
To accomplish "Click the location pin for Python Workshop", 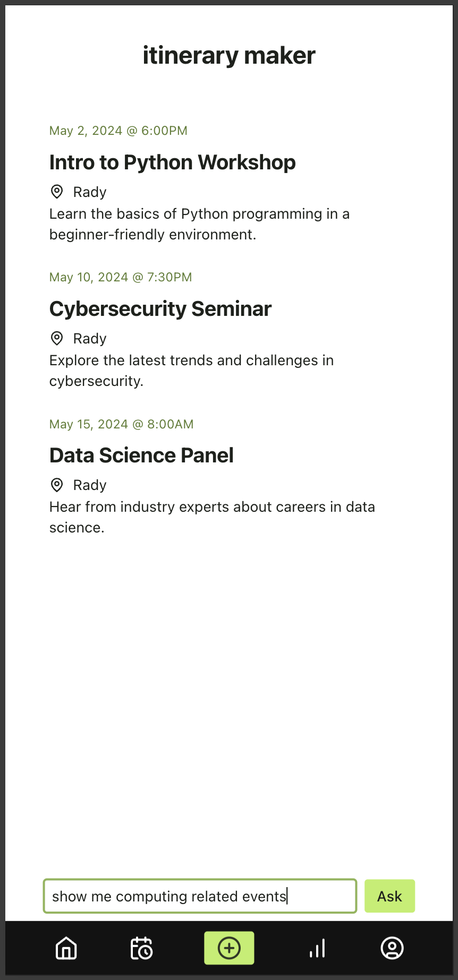I will click(57, 192).
